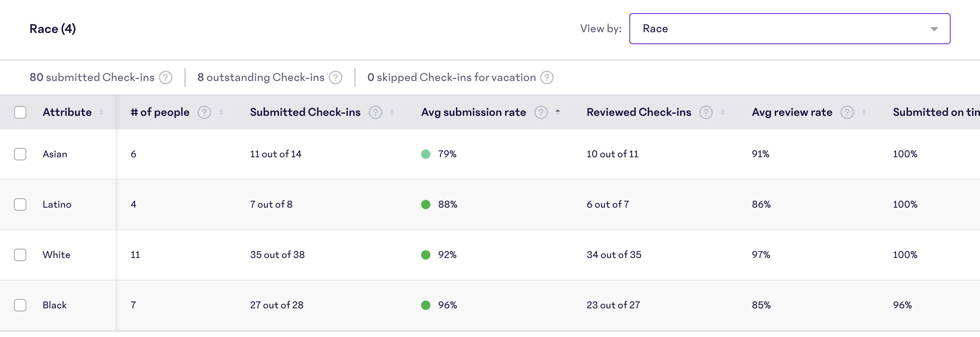
Task: Check the Latino row checkbox
Action: pos(20,205)
